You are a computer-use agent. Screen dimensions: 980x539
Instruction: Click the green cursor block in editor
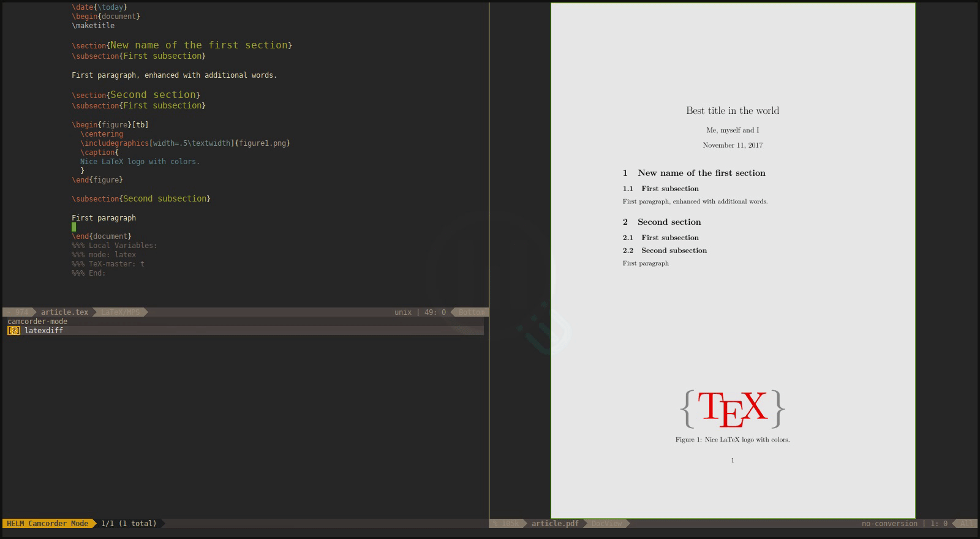click(x=74, y=227)
